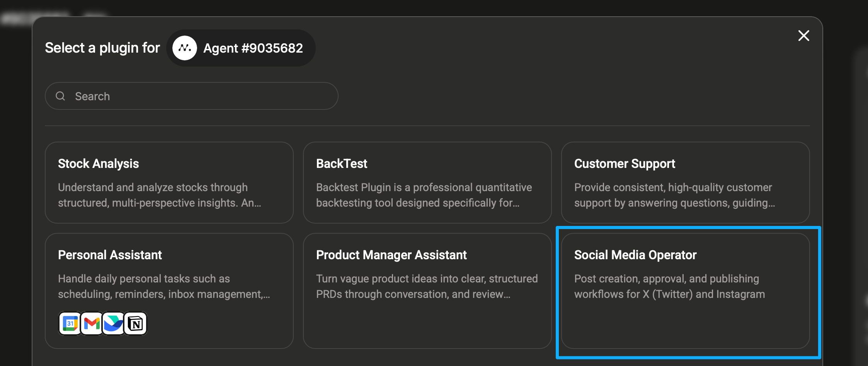Click the Product Manager Assistant description
This screenshot has width=868, height=366.
[427, 286]
